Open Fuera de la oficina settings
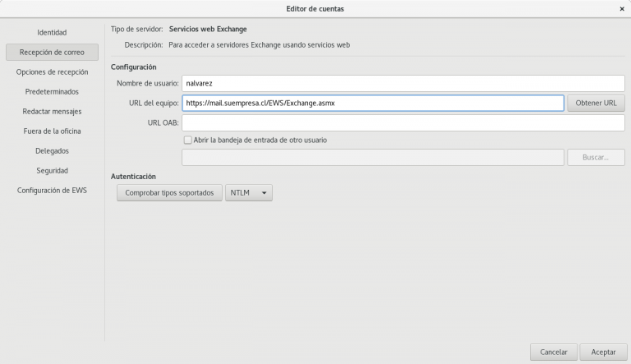This screenshot has width=631, height=364. (x=52, y=131)
